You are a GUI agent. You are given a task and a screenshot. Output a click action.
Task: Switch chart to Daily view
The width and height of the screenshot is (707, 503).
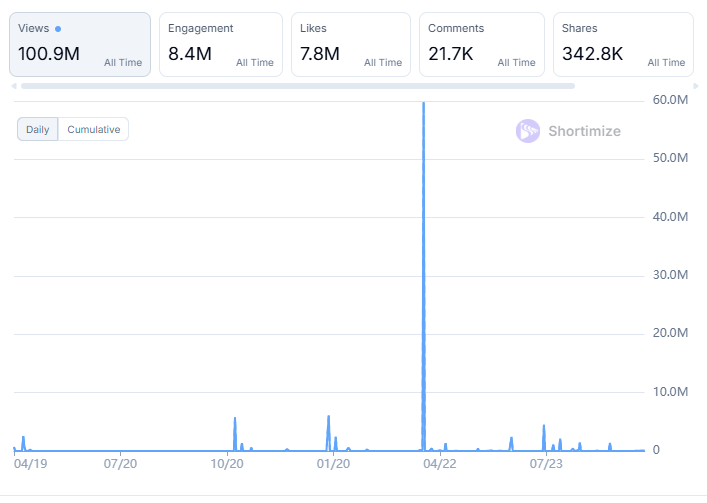pyautogui.click(x=38, y=129)
